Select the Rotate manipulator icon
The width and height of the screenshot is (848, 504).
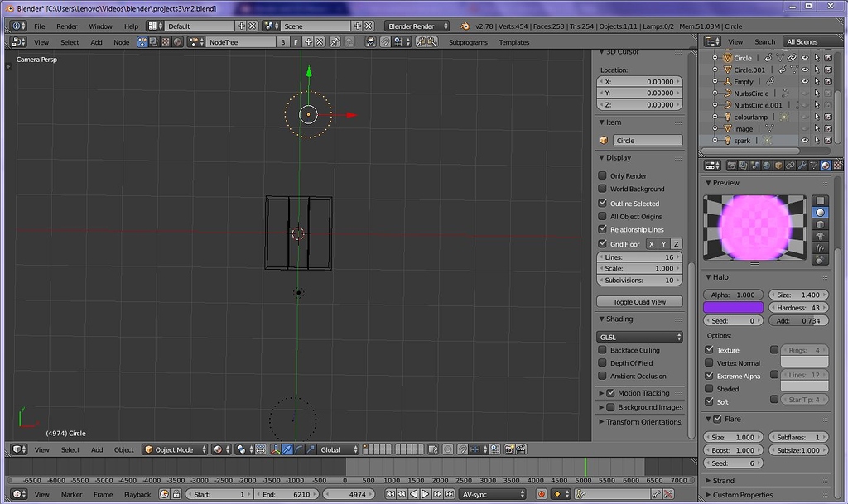click(x=299, y=449)
